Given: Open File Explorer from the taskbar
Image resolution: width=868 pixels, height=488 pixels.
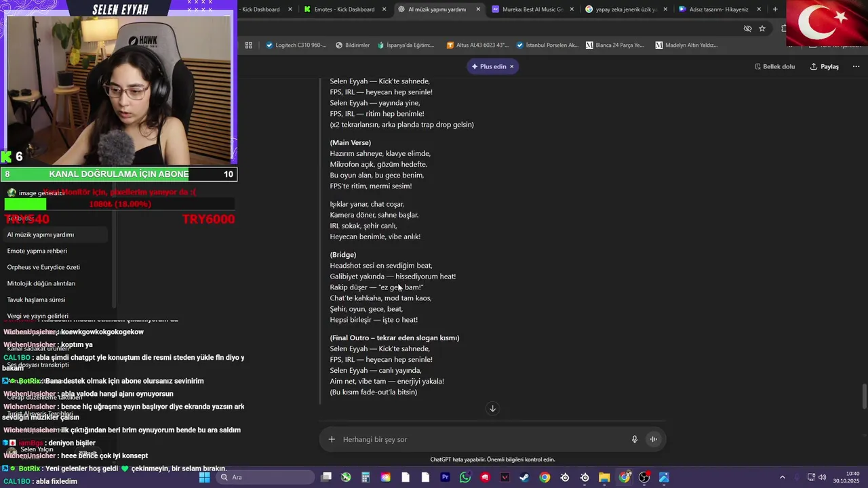Looking at the screenshot, I should 604,477.
